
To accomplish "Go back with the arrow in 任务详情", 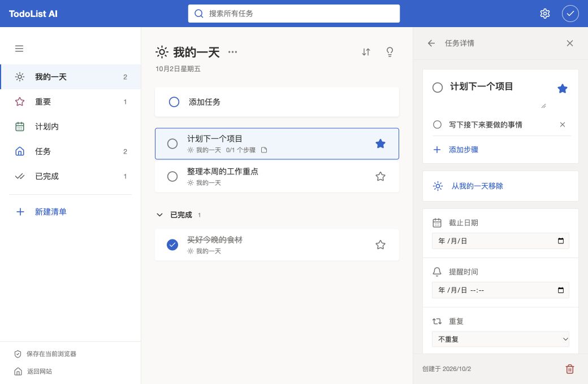I will pyautogui.click(x=431, y=43).
